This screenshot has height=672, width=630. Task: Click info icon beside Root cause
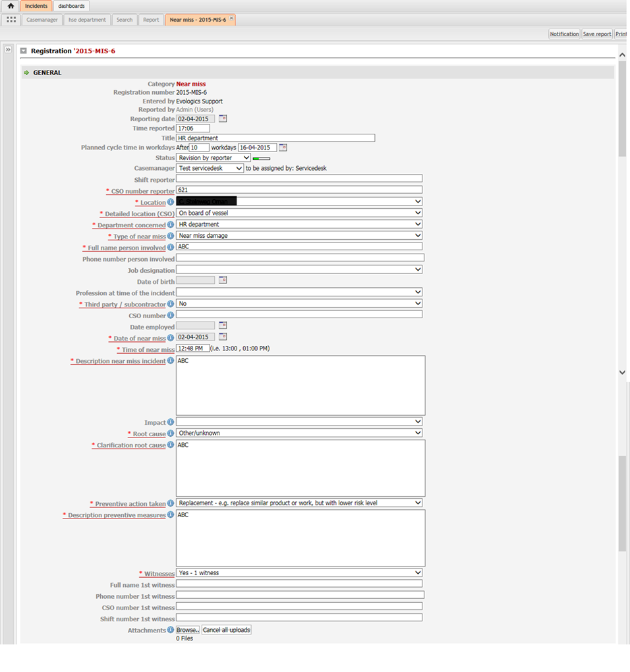point(171,434)
